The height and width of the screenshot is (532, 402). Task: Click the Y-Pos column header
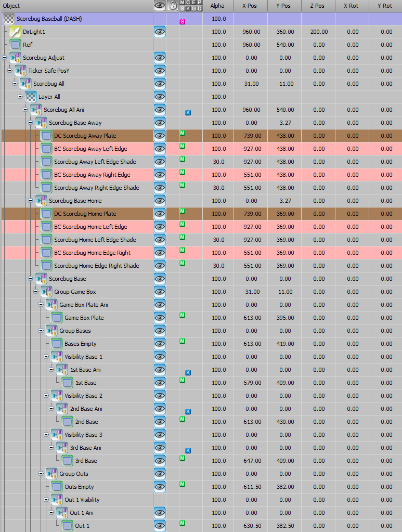click(x=284, y=6)
